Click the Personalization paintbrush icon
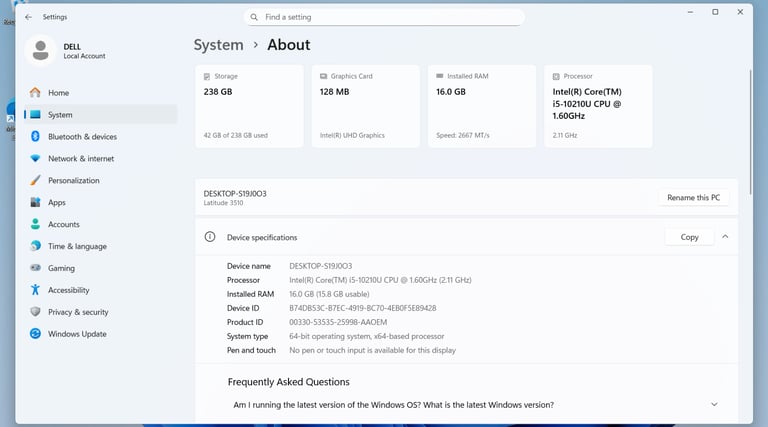 (35, 180)
